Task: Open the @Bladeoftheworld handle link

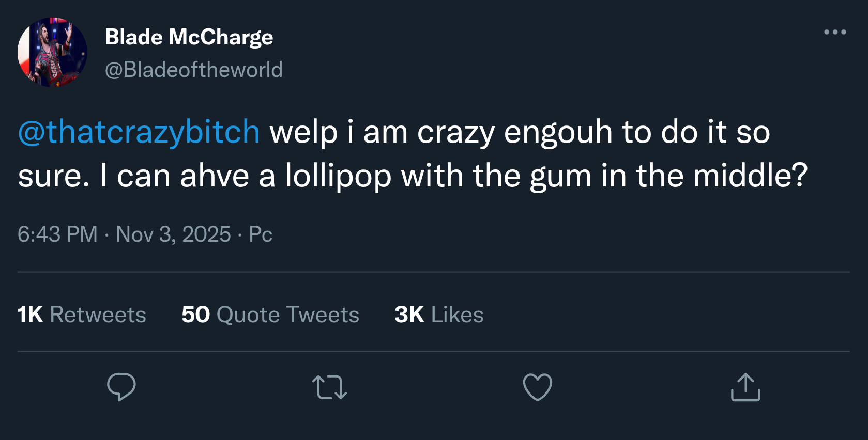Action: pos(194,70)
